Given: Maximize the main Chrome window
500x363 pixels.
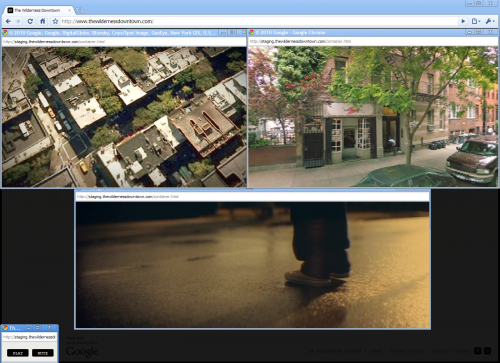Looking at the screenshot, I should (x=479, y=3).
